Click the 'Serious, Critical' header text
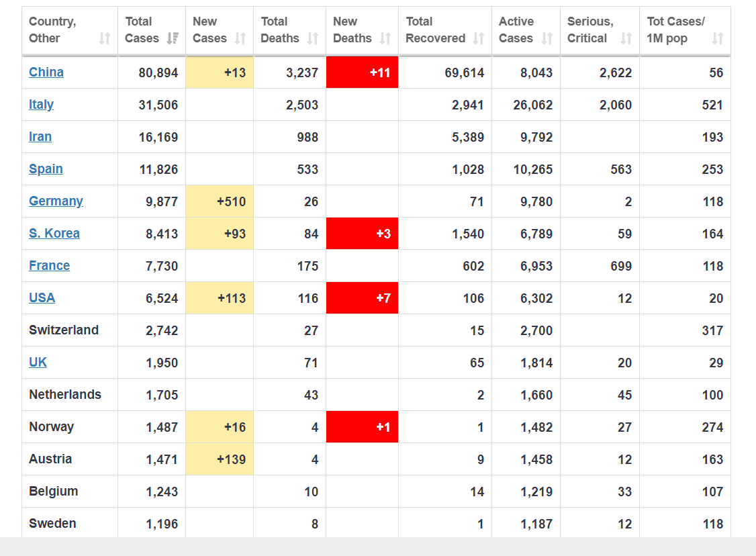This screenshot has width=756, height=556. [x=590, y=30]
